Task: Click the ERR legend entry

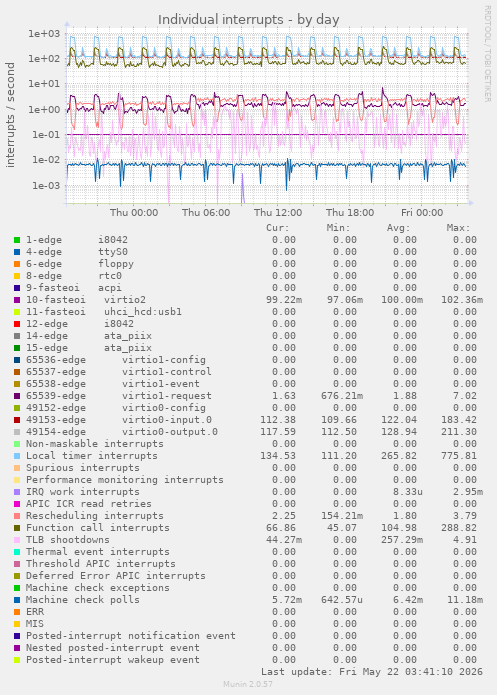Action: coord(35,612)
